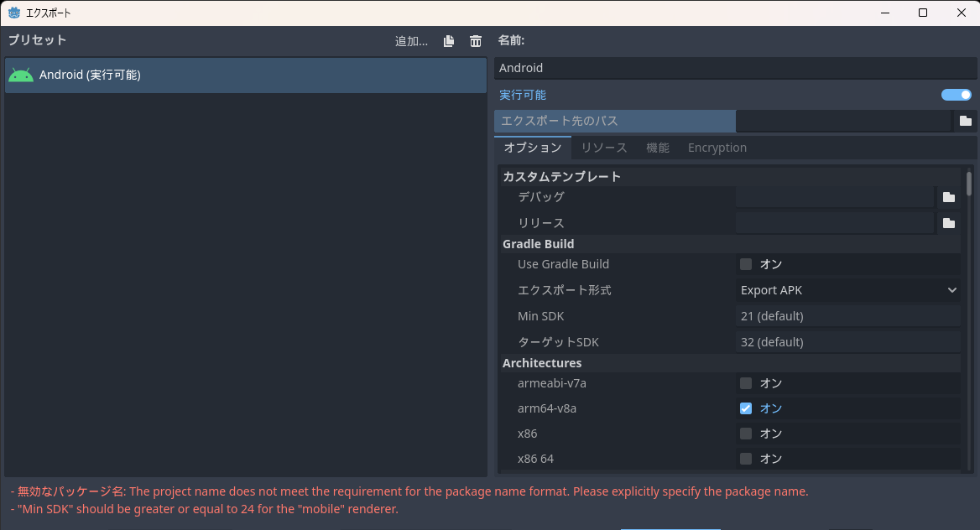Click the 名前 field containing Android
This screenshot has width=980, height=530.
tap(735, 67)
